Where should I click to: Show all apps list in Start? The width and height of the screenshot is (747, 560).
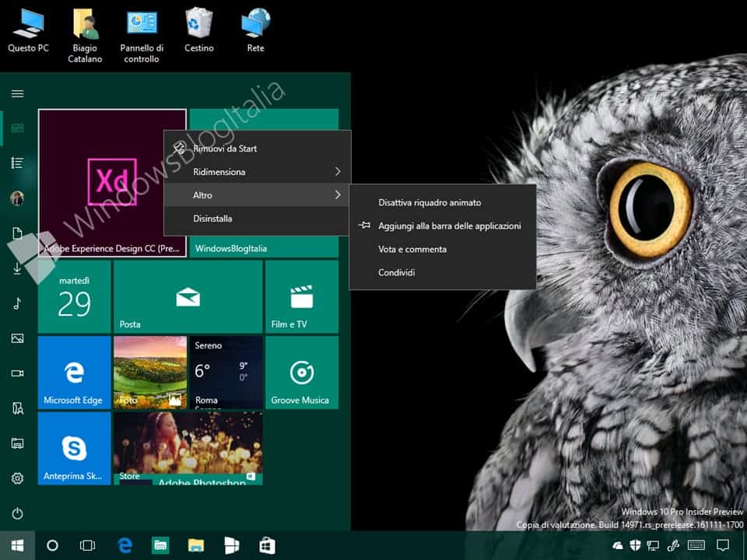click(x=18, y=163)
